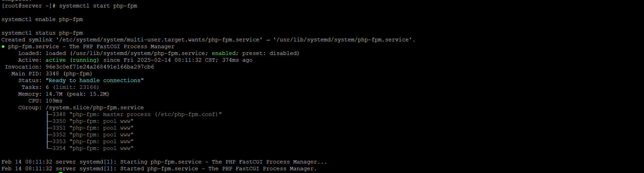Click the symlink arrow symbol
This screenshot has height=173, width=644.
point(268,40)
